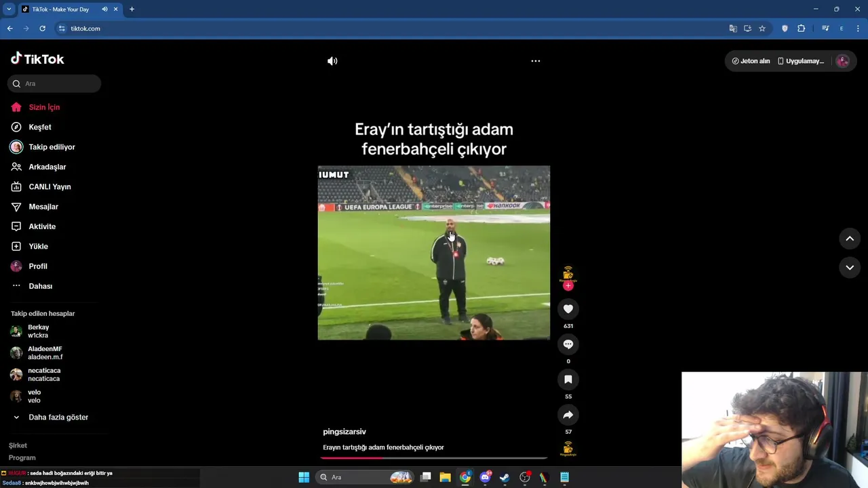868x488 pixels.
Task: Go to the next video with the down arrow
Action: pyautogui.click(x=850, y=268)
